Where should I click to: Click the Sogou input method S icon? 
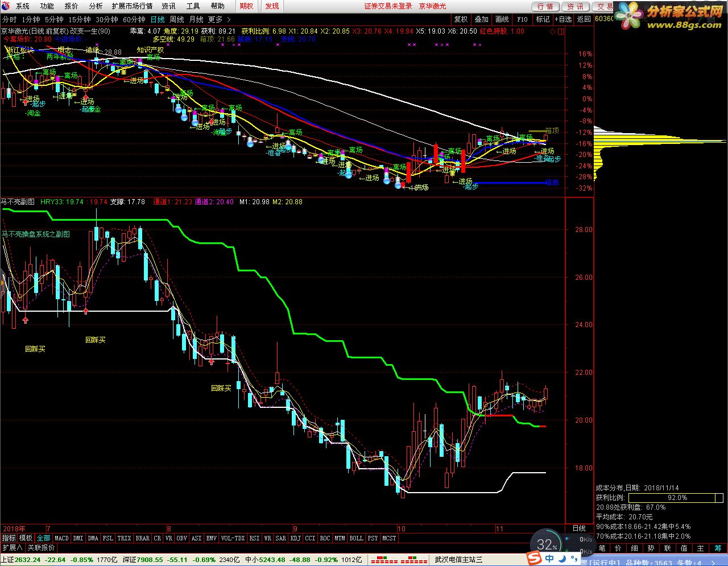tap(534, 559)
